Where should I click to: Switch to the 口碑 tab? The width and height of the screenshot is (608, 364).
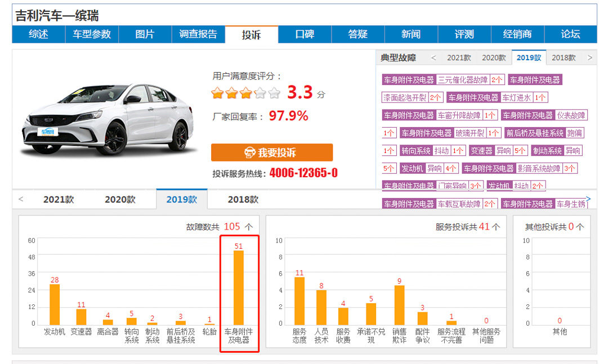[305, 34]
